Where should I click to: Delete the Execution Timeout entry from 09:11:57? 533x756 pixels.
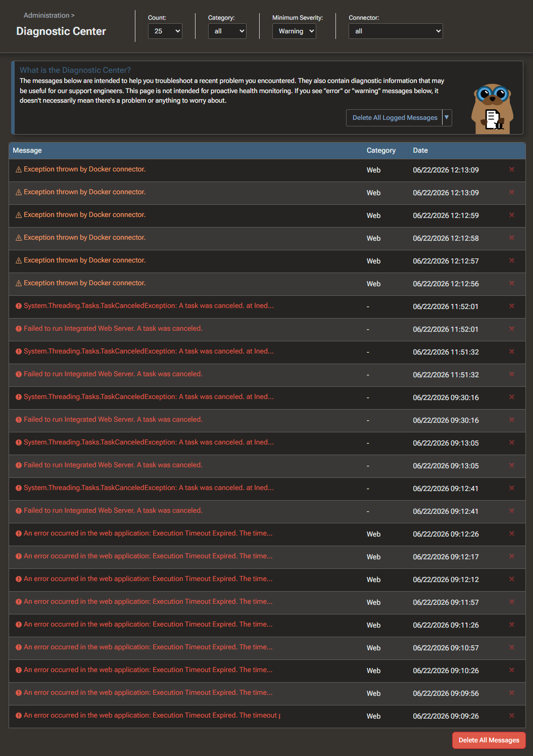(512, 602)
